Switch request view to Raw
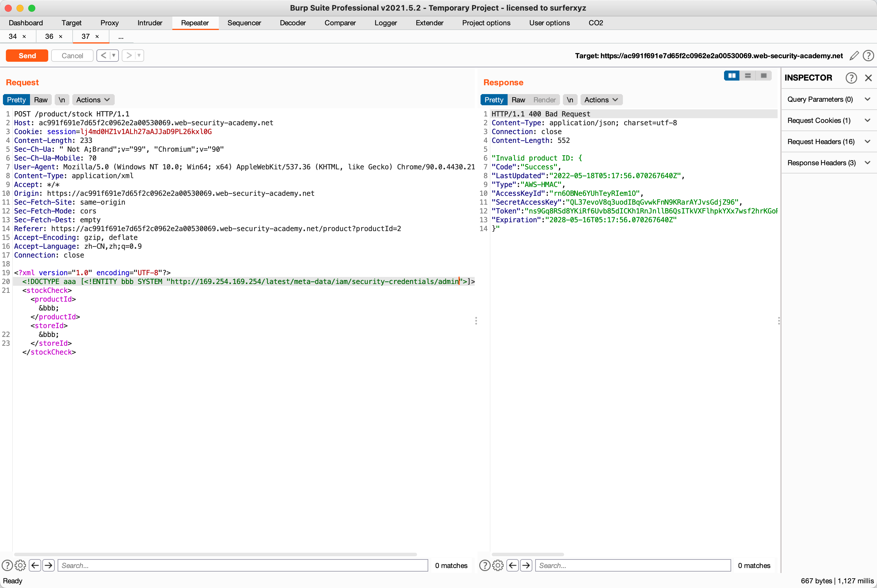The image size is (877, 588). point(41,100)
